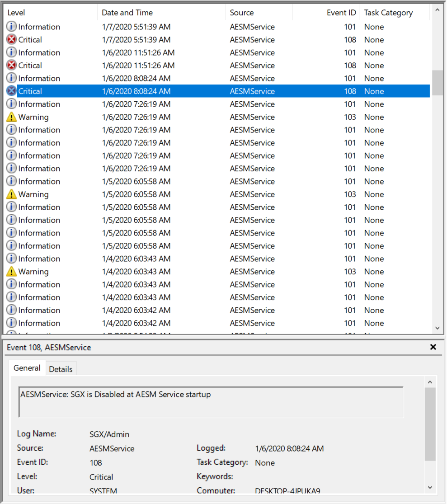Click None task category in the 1/6/2020 11:51:26 Information row
The image size is (447, 504).
[374, 52]
